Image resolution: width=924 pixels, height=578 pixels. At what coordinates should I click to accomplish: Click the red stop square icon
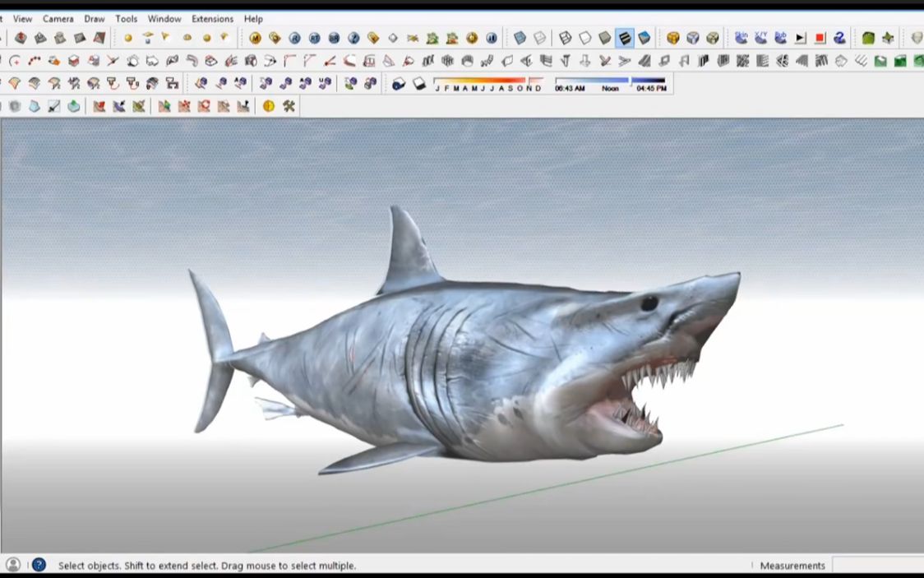(820, 39)
